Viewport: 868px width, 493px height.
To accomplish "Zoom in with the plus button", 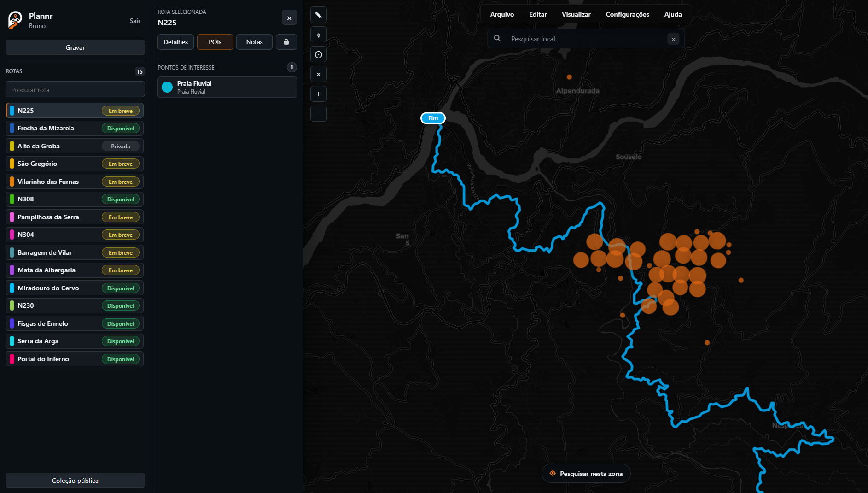I will click(318, 94).
